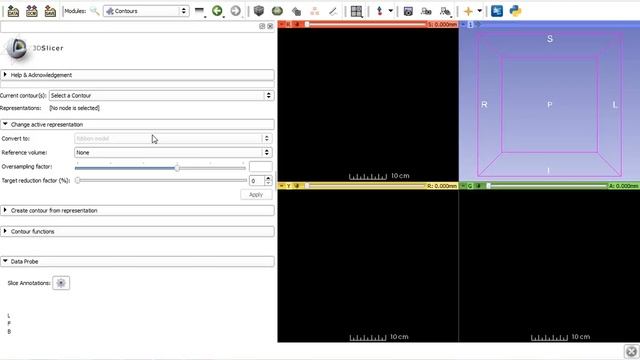640x360 pixels.
Task: Click the red slice S: 0.000mm offset field
Action: pyautogui.click(x=442, y=24)
